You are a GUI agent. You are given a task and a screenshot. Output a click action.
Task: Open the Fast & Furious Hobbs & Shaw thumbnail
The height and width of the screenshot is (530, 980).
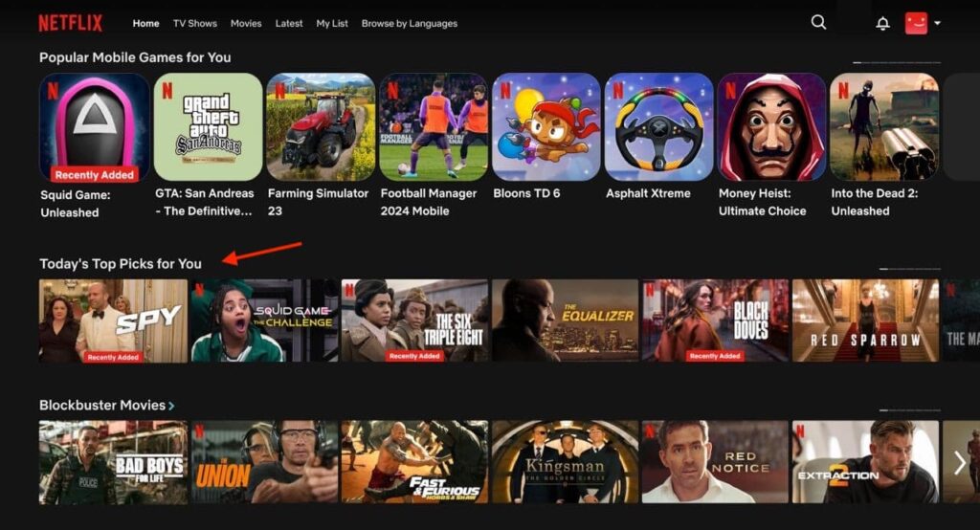(414, 462)
